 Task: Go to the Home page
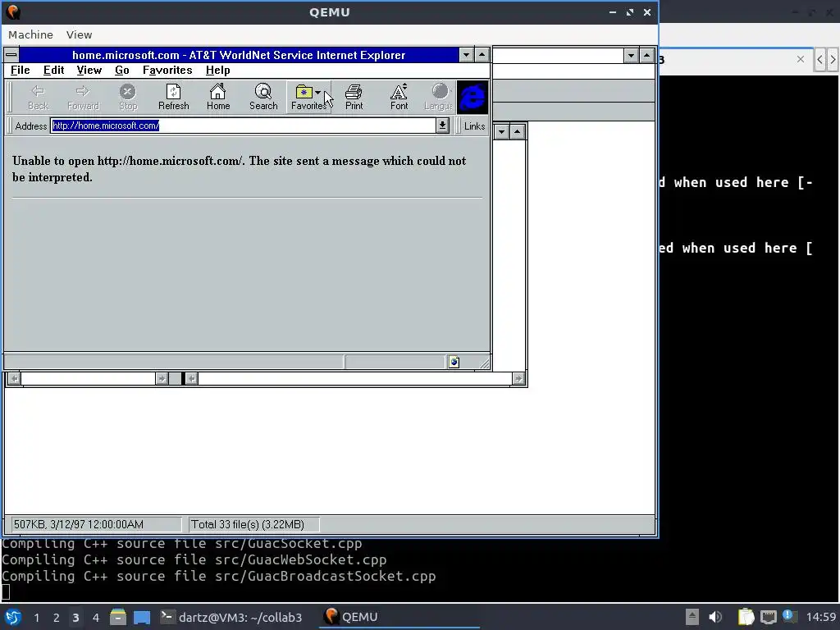pyautogui.click(x=218, y=97)
